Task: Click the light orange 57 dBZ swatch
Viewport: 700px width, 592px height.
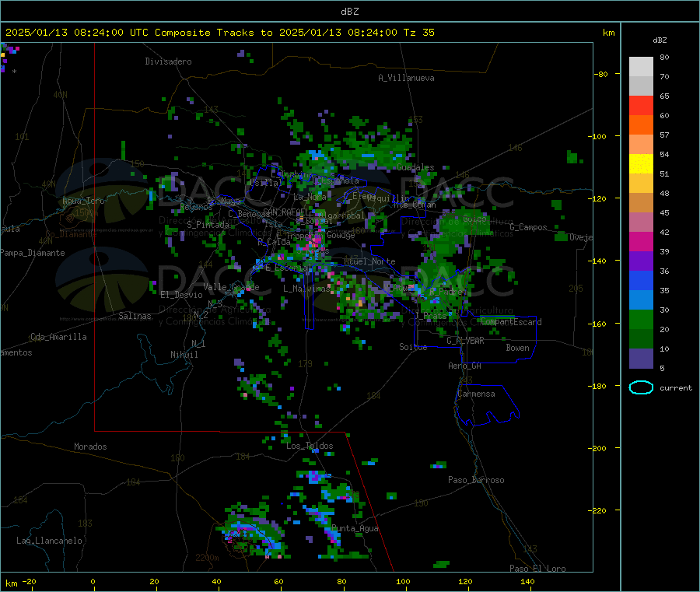Action: coord(641,144)
